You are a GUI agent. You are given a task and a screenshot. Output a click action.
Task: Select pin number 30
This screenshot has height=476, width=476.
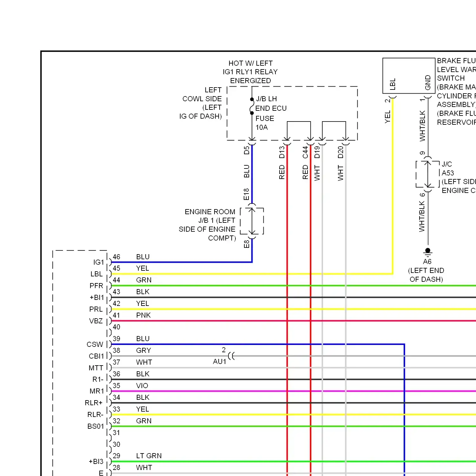[116, 444]
